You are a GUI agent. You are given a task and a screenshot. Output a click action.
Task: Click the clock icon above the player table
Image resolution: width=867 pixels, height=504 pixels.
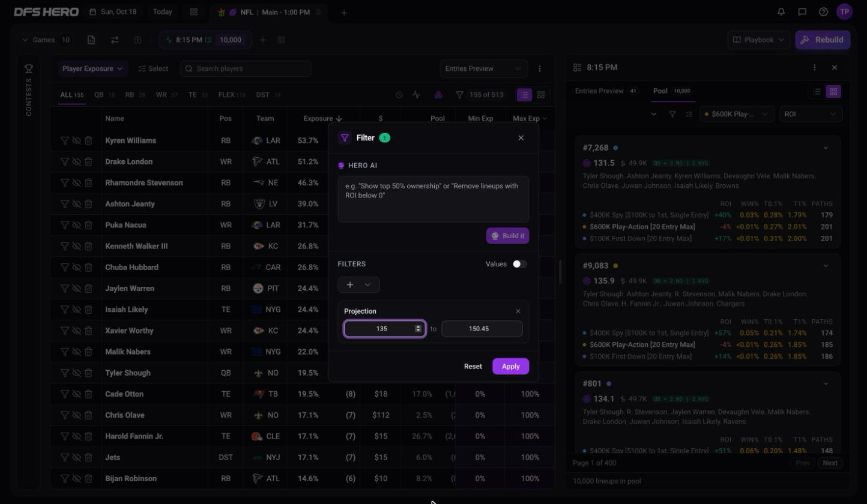(x=399, y=95)
